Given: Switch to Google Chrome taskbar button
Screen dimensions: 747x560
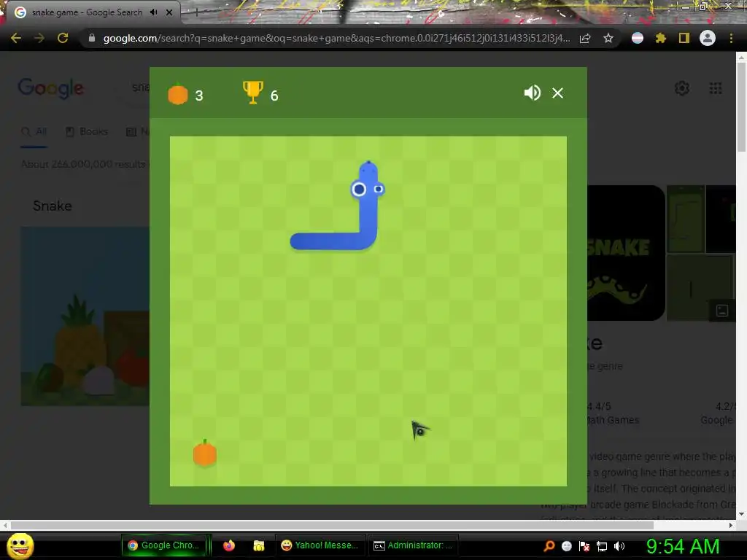Looking at the screenshot, I should (x=165, y=545).
